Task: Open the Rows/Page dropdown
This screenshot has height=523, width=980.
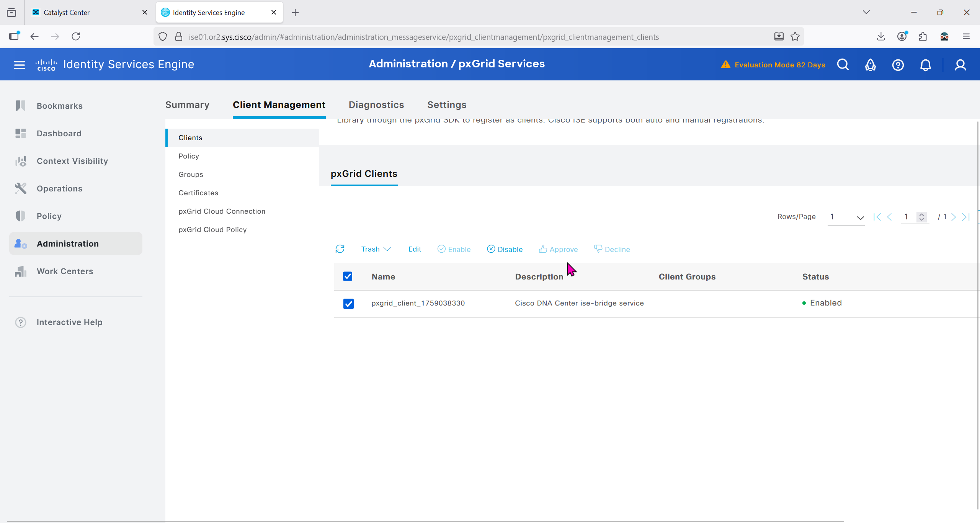Action: tap(846, 217)
